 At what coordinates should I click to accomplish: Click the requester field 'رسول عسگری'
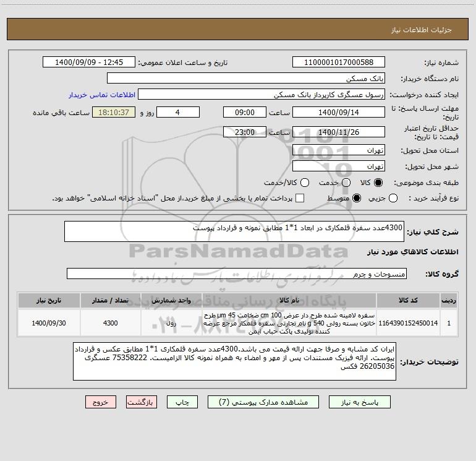pyautogui.click(x=261, y=94)
